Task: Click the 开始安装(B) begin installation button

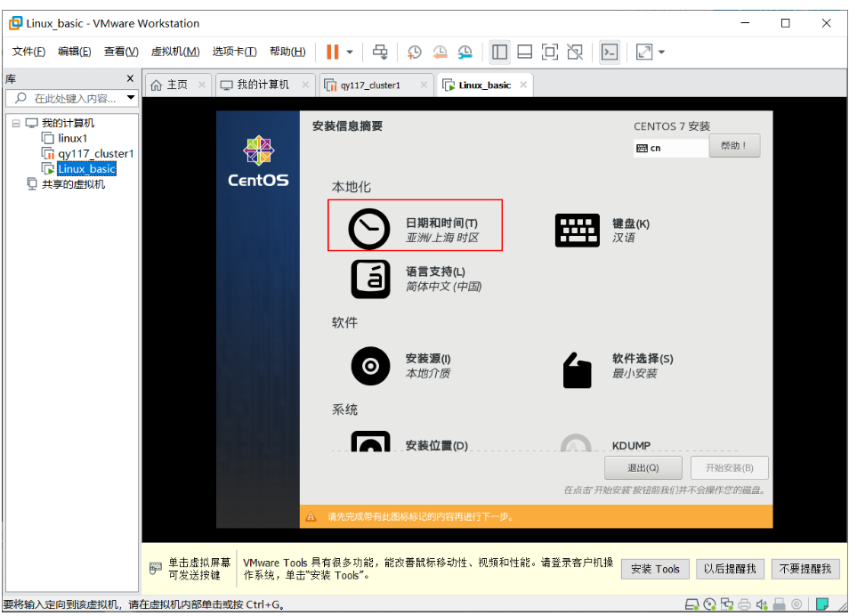Action: (x=729, y=468)
